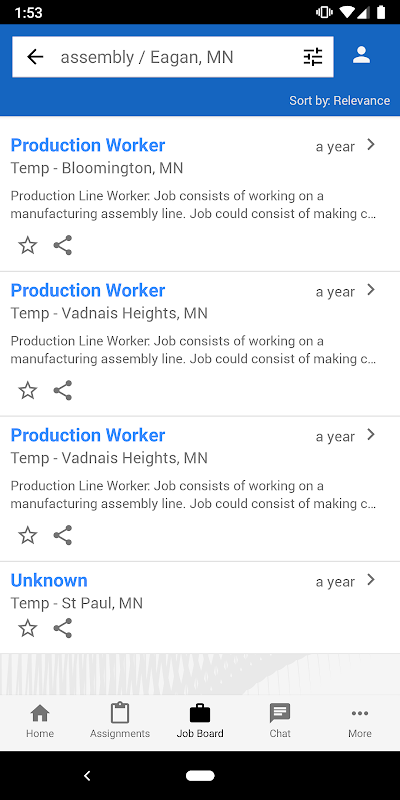Open the user profile icon

[361, 55]
